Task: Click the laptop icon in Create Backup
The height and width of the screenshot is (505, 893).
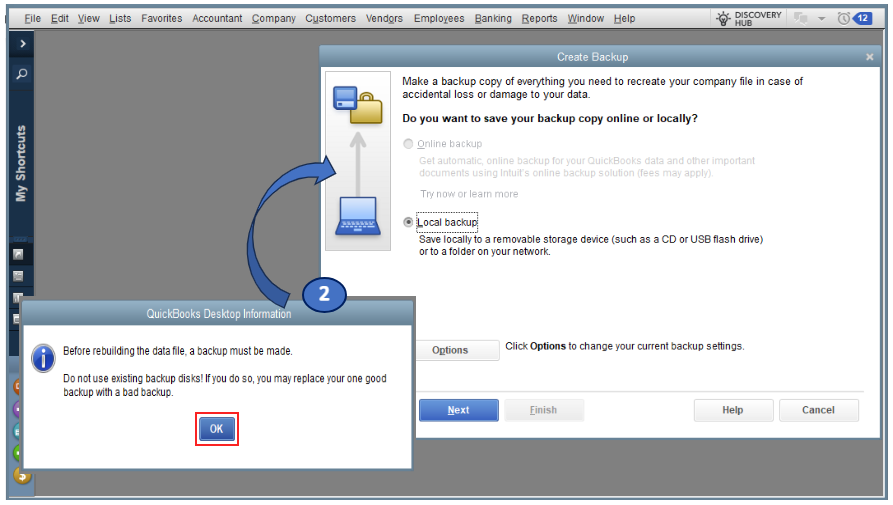Action: point(358,216)
